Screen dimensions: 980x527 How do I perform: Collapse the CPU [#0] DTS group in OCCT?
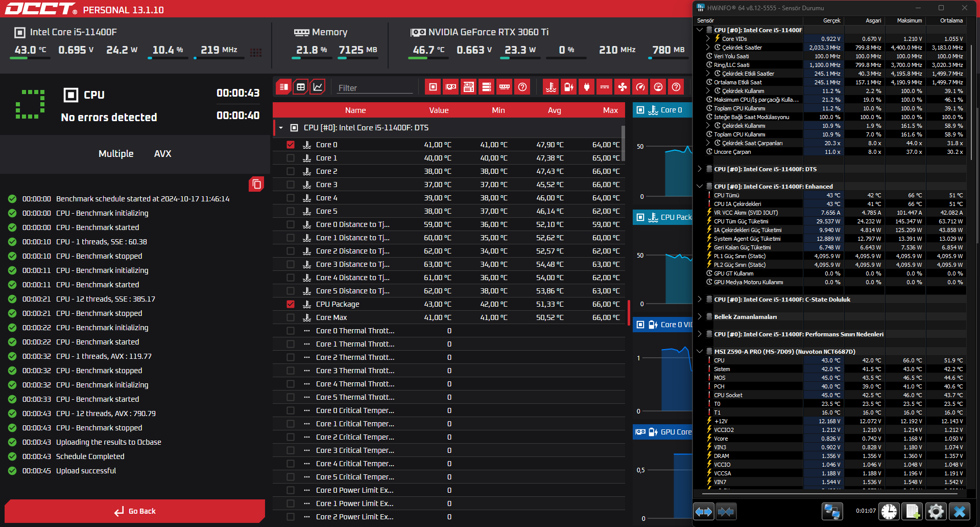coord(281,128)
